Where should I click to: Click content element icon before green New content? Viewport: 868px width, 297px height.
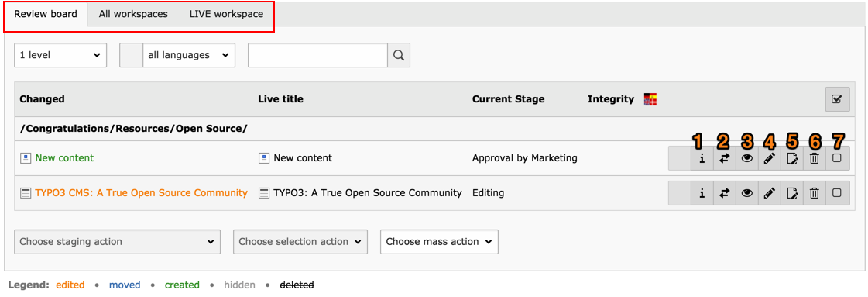tap(25, 158)
